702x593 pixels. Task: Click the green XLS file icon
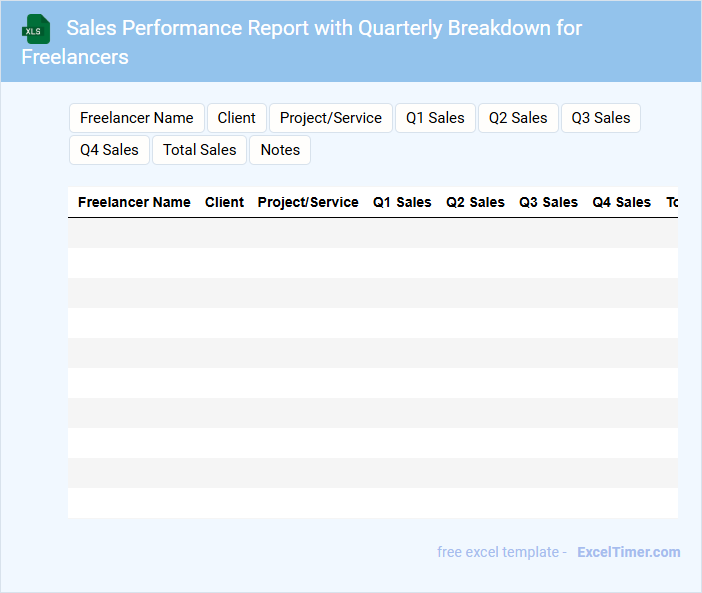point(35,29)
